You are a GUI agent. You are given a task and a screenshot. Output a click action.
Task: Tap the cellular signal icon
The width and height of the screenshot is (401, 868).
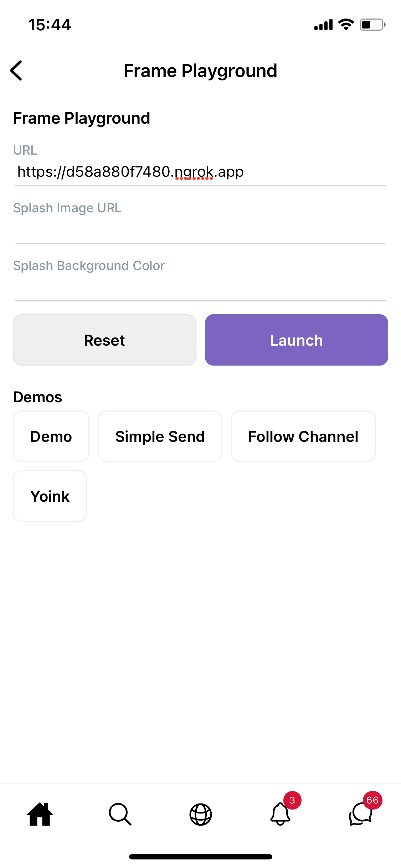click(x=323, y=25)
